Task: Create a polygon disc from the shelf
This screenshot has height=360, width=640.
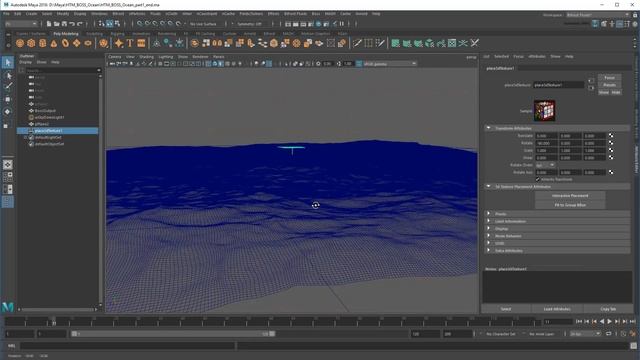Action: [88, 43]
